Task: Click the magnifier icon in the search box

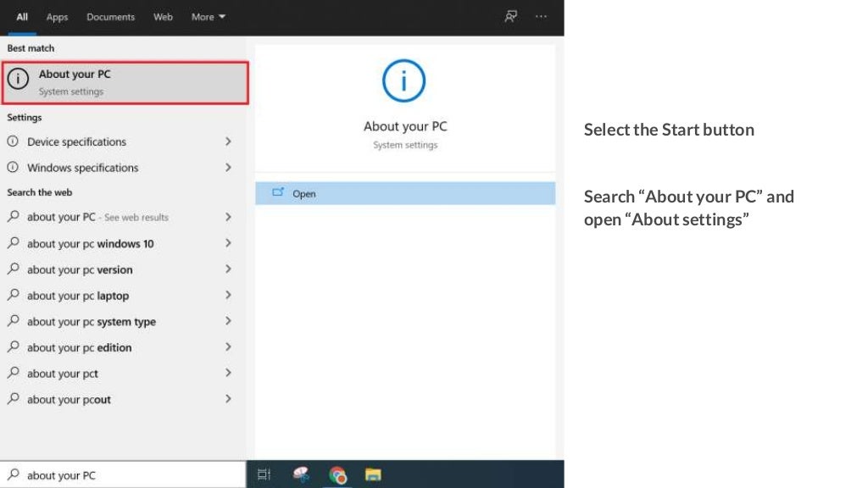Action: coord(14,474)
